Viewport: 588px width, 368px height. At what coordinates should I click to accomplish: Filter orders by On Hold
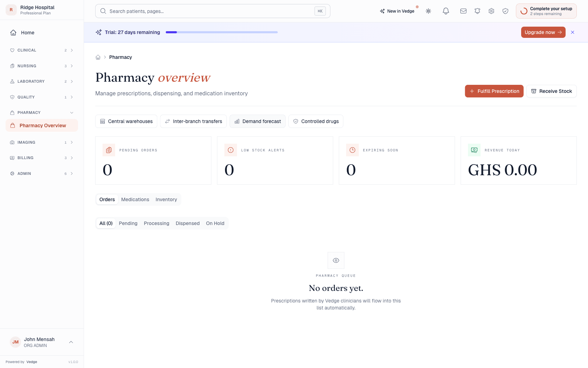215,223
